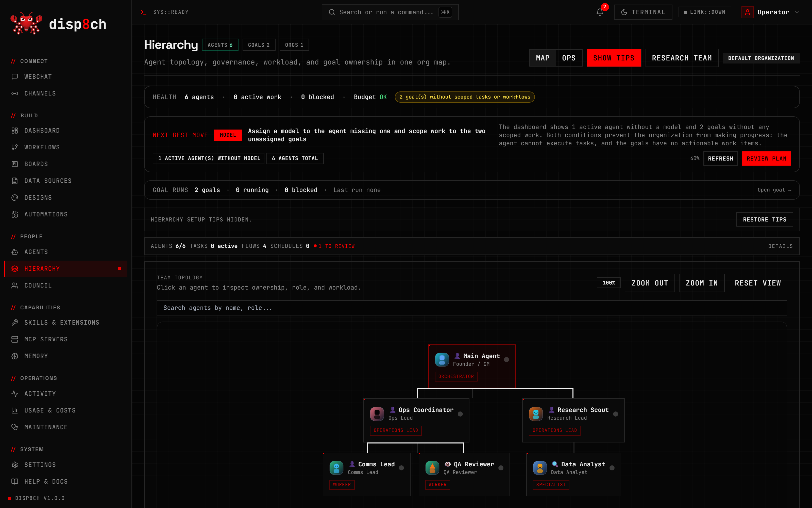812x508 pixels.
Task: Open the Agents page
Action: [x=65, y=252]
